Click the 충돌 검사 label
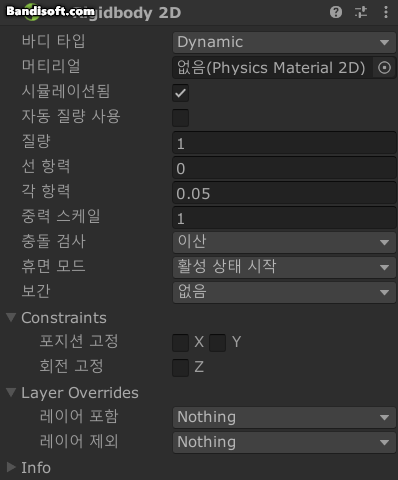This screenshot has height=480, width=398. [53, 241]
